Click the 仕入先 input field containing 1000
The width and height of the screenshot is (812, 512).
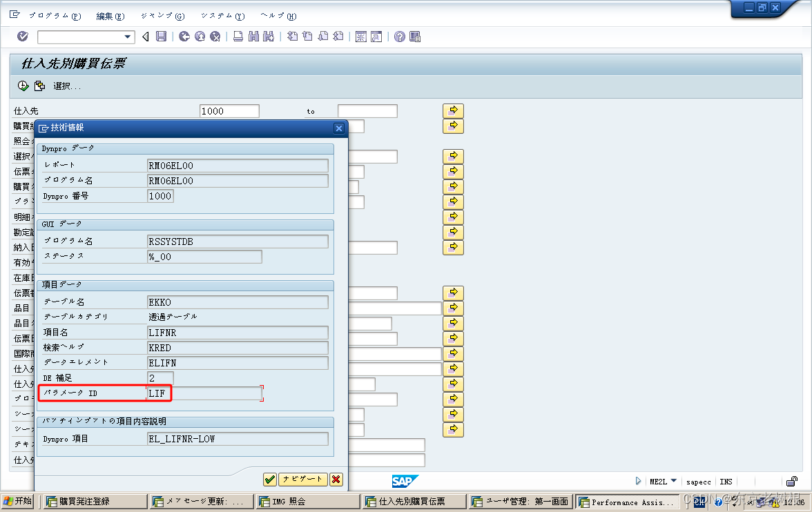click(x=229, y=110)
